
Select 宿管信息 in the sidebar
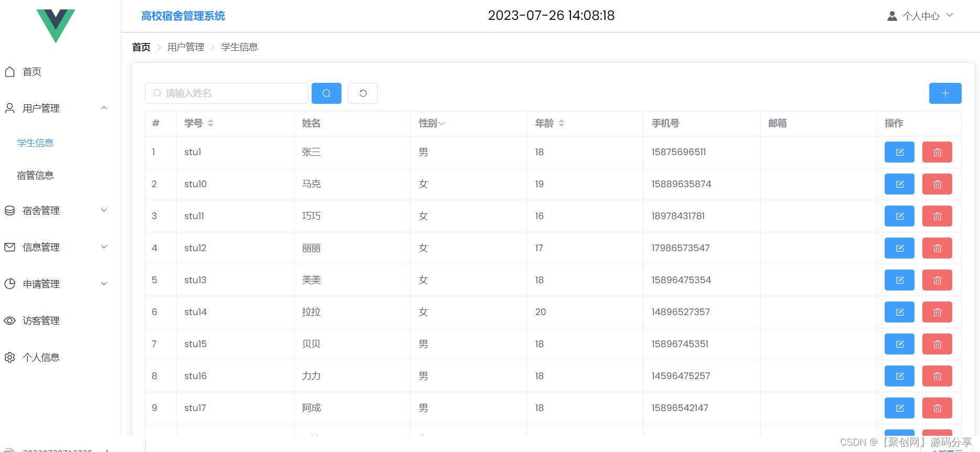click(x=35, y=175)
